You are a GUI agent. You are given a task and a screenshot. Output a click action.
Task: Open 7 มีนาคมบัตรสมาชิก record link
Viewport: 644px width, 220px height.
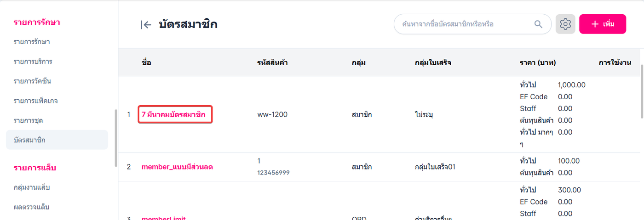174,114
